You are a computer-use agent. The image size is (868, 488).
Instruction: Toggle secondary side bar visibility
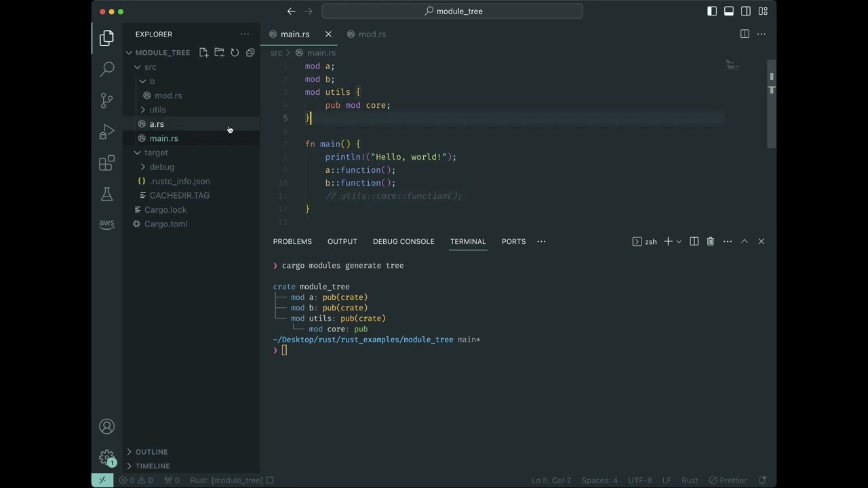pyautogui.click(x=746, y=11)
